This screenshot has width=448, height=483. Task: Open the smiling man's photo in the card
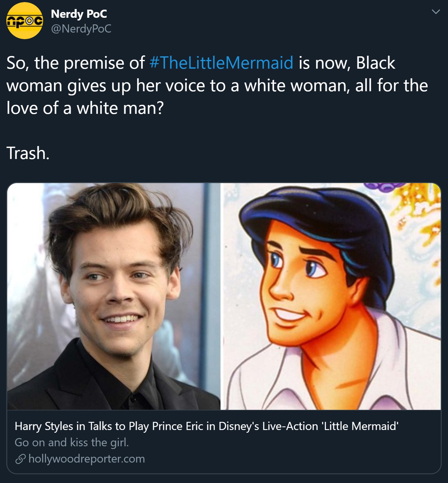pyautogui.click(x=114, y=296)
